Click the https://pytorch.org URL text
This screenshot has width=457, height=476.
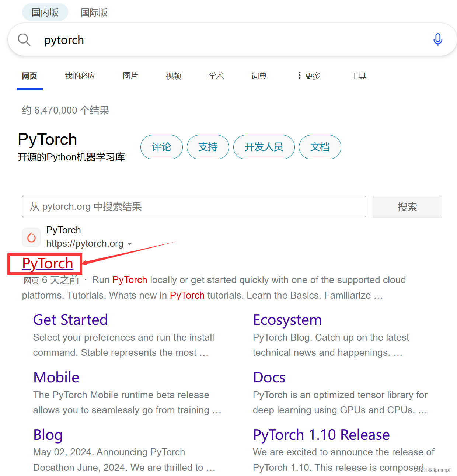click(x=85, y=244)
